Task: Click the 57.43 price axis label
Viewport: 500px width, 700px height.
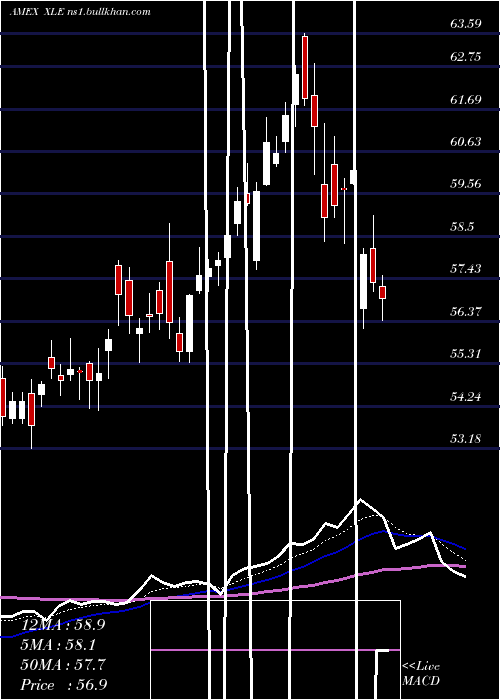Action: (x=466, y=268)
